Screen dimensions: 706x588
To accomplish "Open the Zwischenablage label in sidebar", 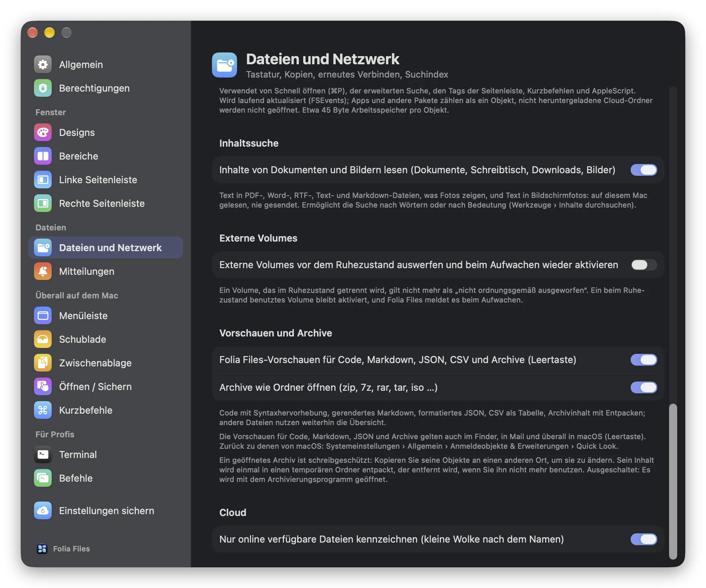I will click(x=95, y=363).
